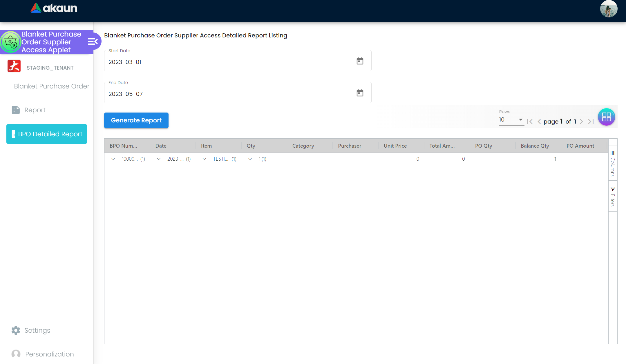Screen dimensions: 626x364
Task: Open the Filters side panel tab
Action: [613, 197]
